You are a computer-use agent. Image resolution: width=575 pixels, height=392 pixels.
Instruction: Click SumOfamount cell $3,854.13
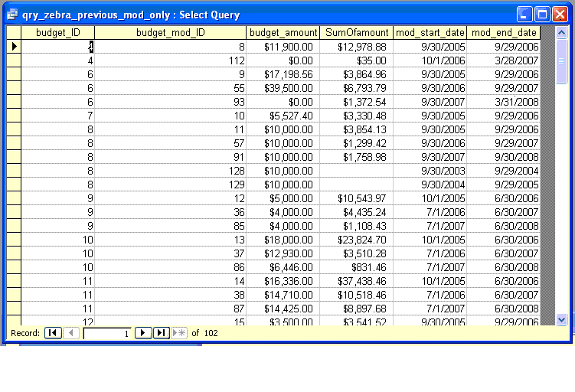coord(357,129)
